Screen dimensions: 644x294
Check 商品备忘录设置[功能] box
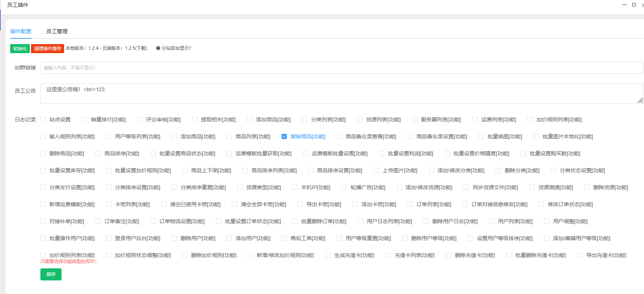[410, 136]
